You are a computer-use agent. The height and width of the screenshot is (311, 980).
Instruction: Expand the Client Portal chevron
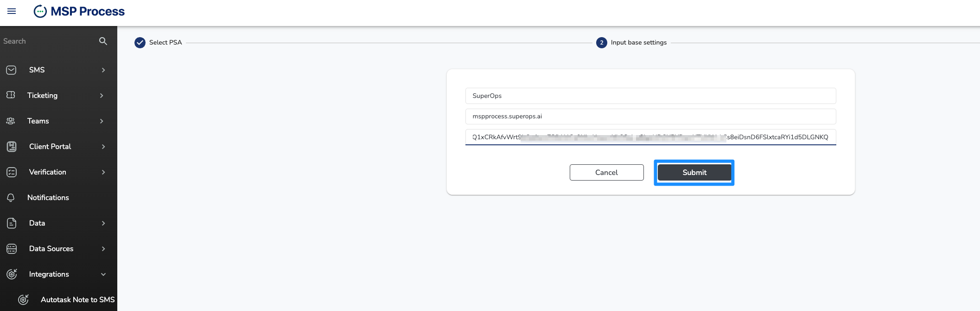(103, 147)
